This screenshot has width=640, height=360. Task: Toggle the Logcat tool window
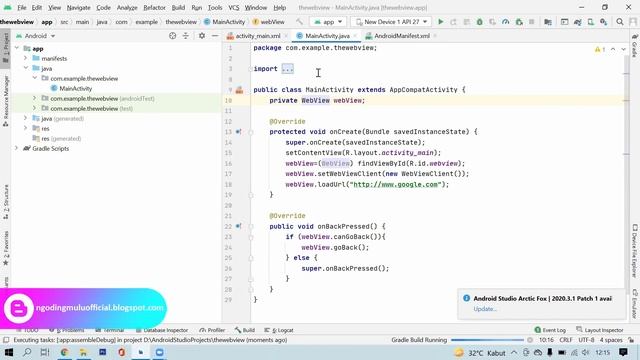point(279,330)
